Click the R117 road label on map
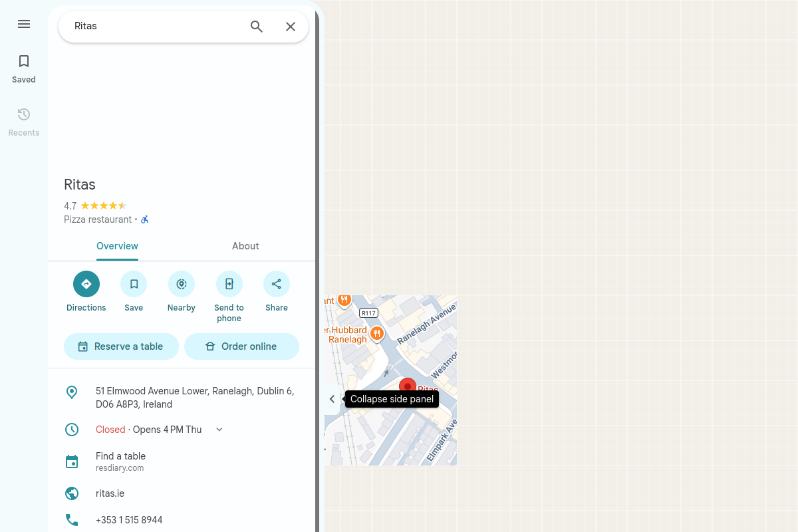 (368, 313)
